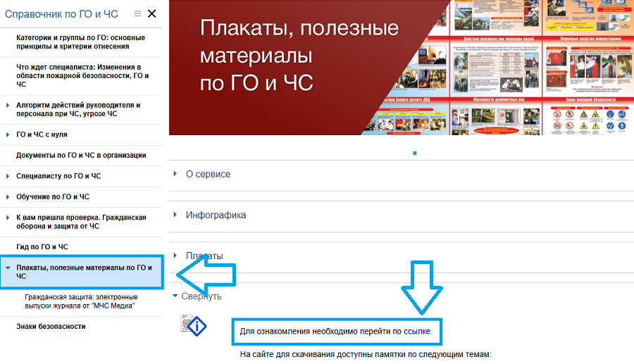Expand the Специалисту по ГО и ЧС arrow
This screenshot has width=634, height=364.
click(x=8, y=176)
